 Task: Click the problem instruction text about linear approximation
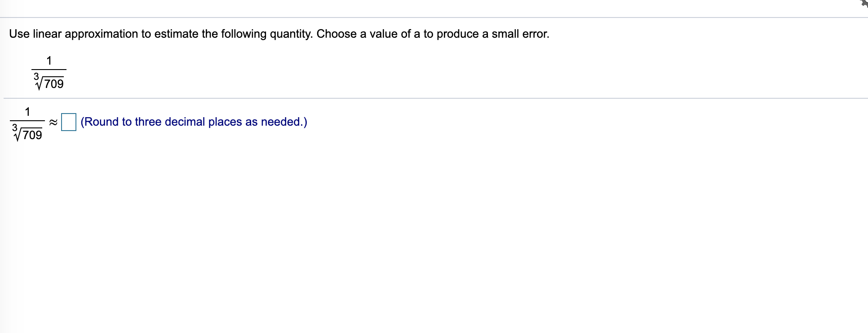(x=279, y=33)
